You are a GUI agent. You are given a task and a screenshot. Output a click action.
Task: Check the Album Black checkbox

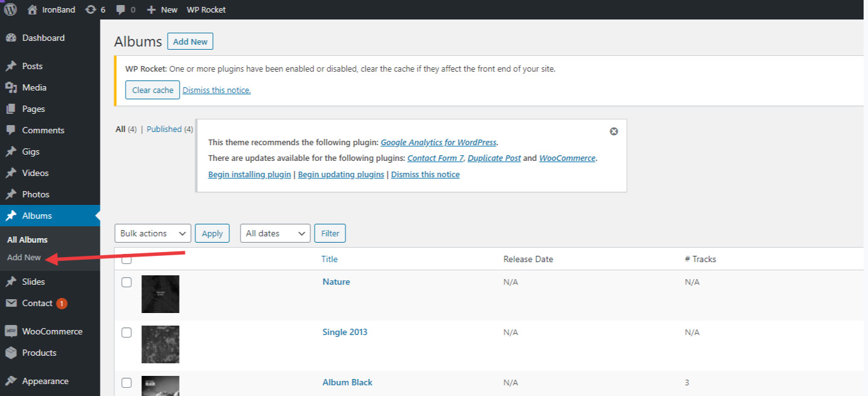(126, 383)
